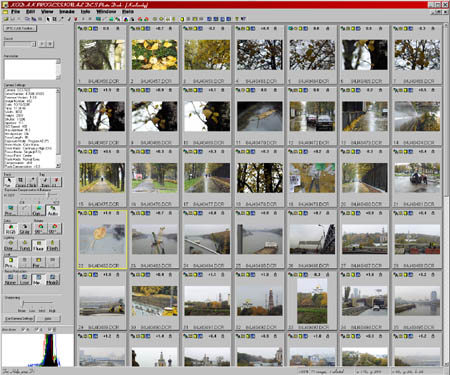
Task: Toggle the third histogram channel checkbox
Action: tap(50, 330)
